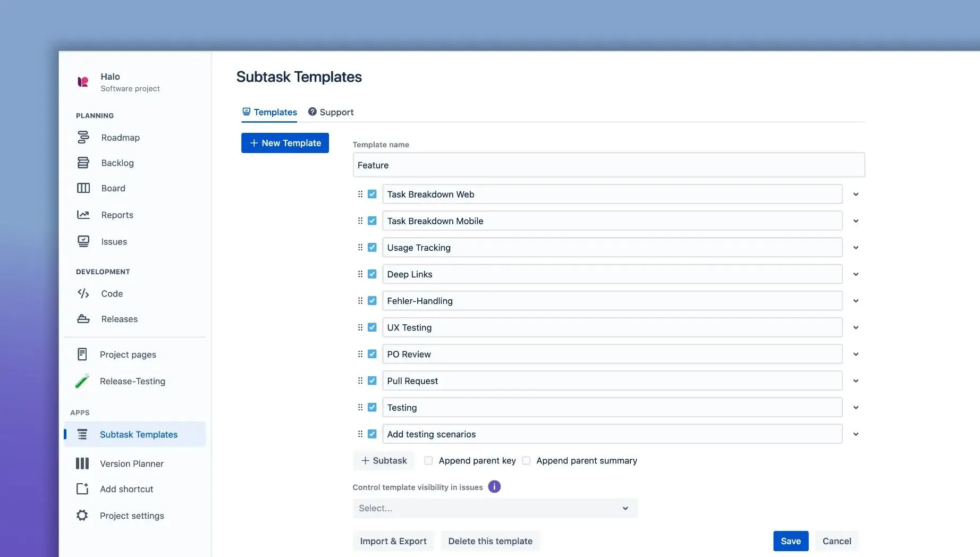Open Reports chart icon
980x557 pixels.
click(x=83, y=215)
